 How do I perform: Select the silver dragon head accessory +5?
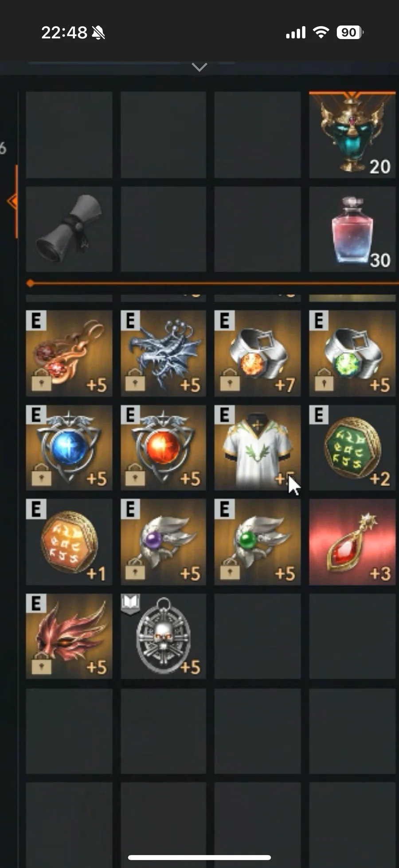pyautogui.click(x=163, y=353)
